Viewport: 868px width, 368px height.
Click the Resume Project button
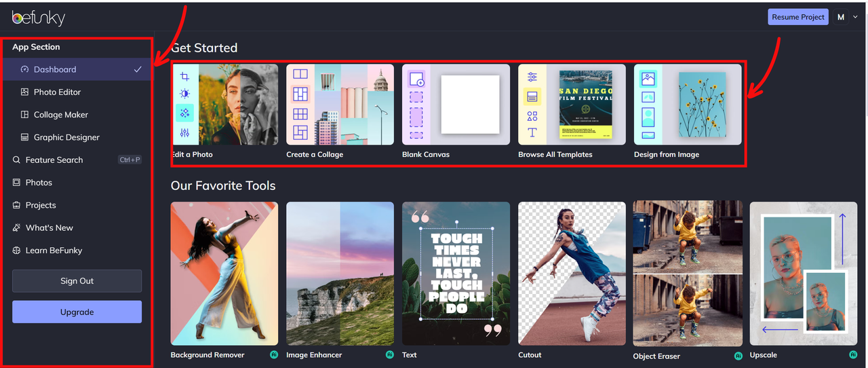pyautogui.click(x=799, y=17)
